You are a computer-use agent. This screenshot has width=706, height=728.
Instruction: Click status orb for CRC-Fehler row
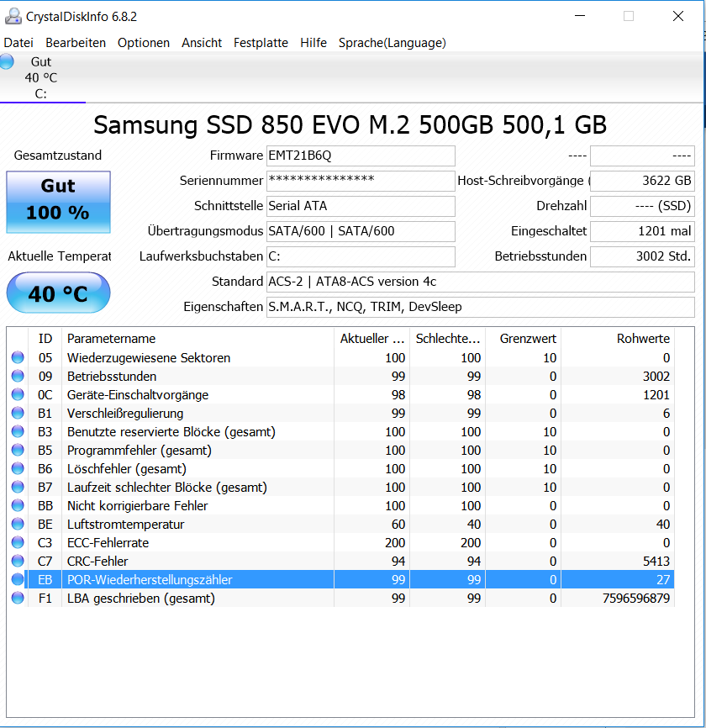coord(18,562)
